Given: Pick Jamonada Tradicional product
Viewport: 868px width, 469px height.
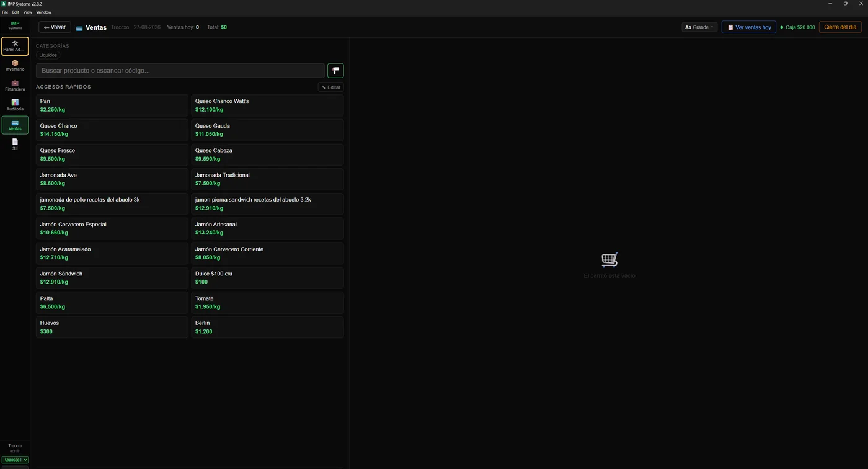Looking at the screenshot, I should click(267, 179).
